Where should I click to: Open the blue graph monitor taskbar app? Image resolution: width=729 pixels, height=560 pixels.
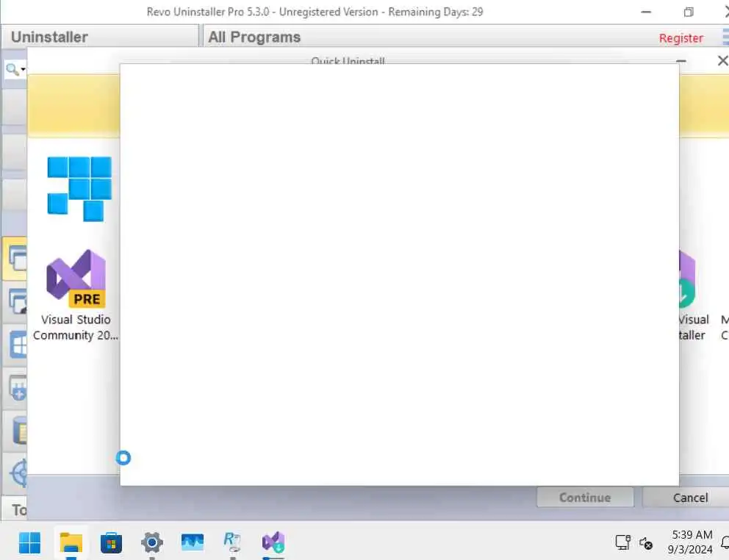pyautogui.click(x=192, y=542)
